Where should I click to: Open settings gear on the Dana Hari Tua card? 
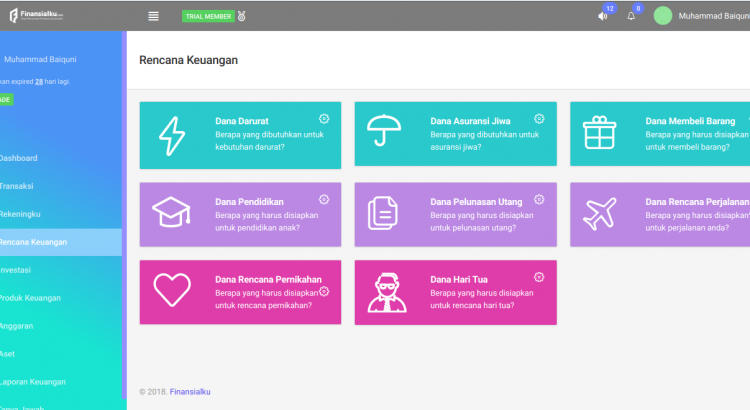(539, 277)
